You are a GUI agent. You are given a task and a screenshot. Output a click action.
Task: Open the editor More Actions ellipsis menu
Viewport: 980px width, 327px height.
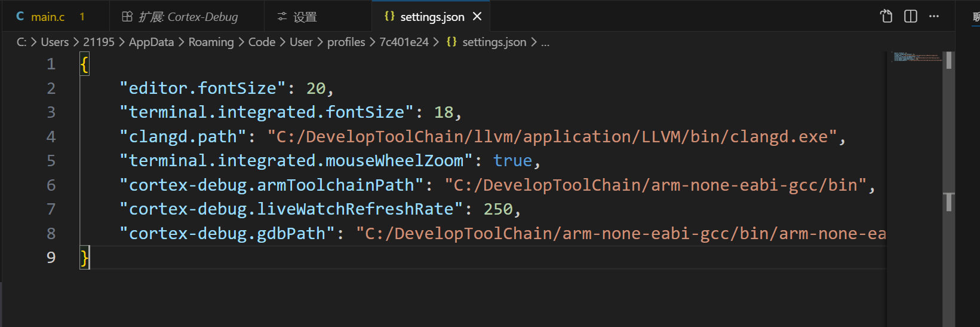tap(934, 16)
